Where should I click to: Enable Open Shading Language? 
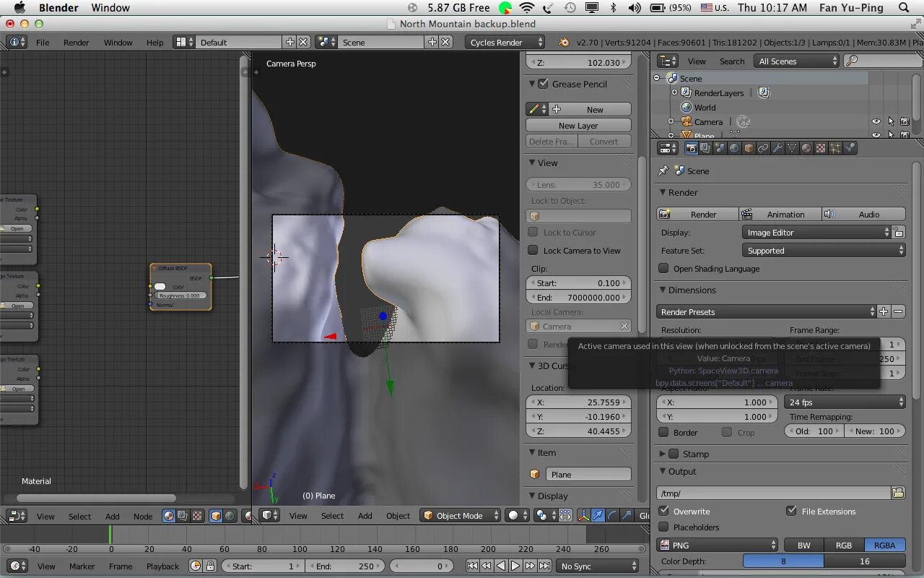(663, 269)
